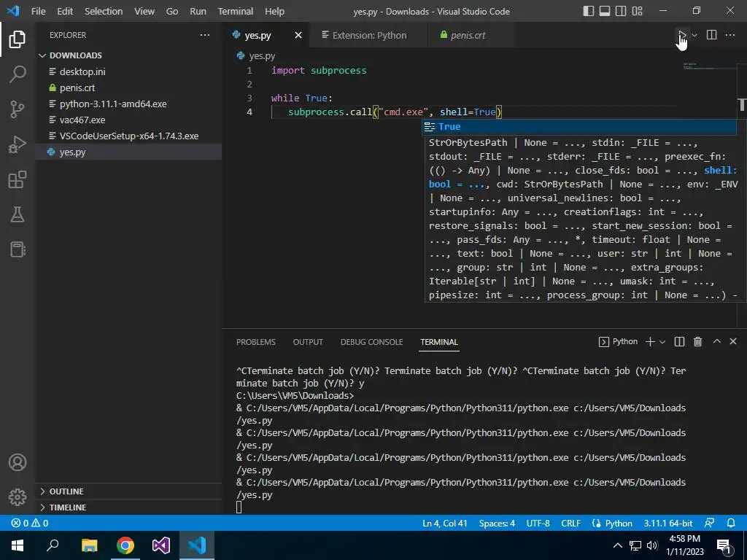Select penis.crt in the file explorer
The image size is (747, 560).
[x=128, y=87]
